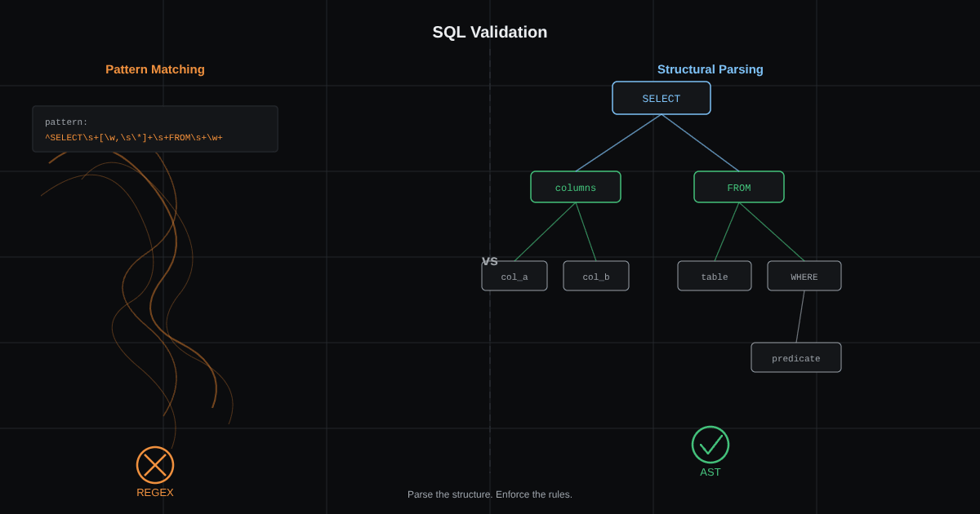The image size is (980, 514).
Task: Click the AST label text
Action: coord(710,472)
